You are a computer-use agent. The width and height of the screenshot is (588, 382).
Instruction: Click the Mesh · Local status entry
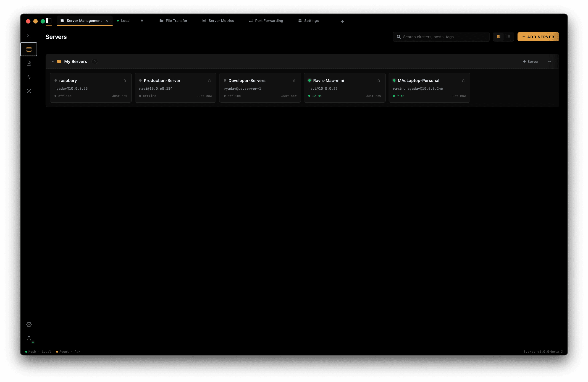pyautogui.click(x=38, y=352)
